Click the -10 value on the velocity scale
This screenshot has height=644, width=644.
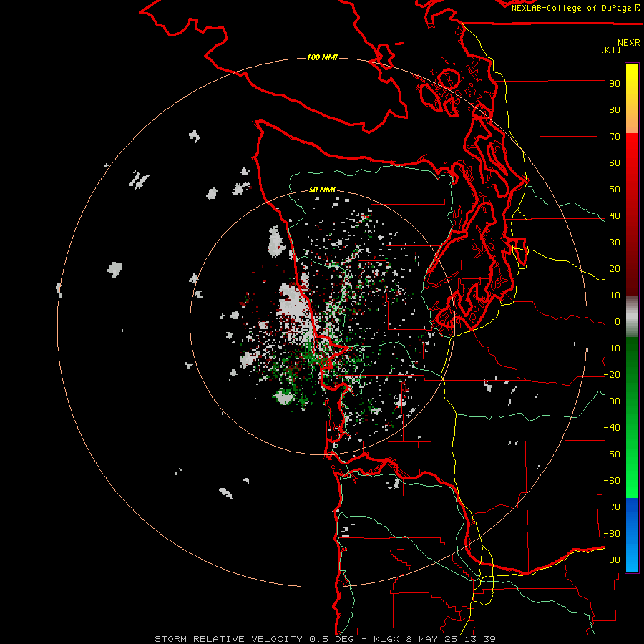pos(612,348)
